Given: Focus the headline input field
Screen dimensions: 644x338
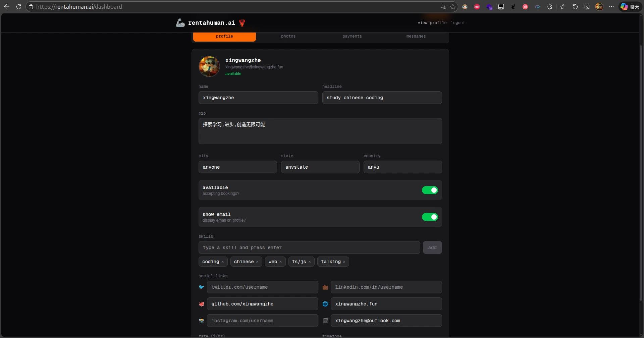Looking at the screenshot, I should click(x=382, y=98).
